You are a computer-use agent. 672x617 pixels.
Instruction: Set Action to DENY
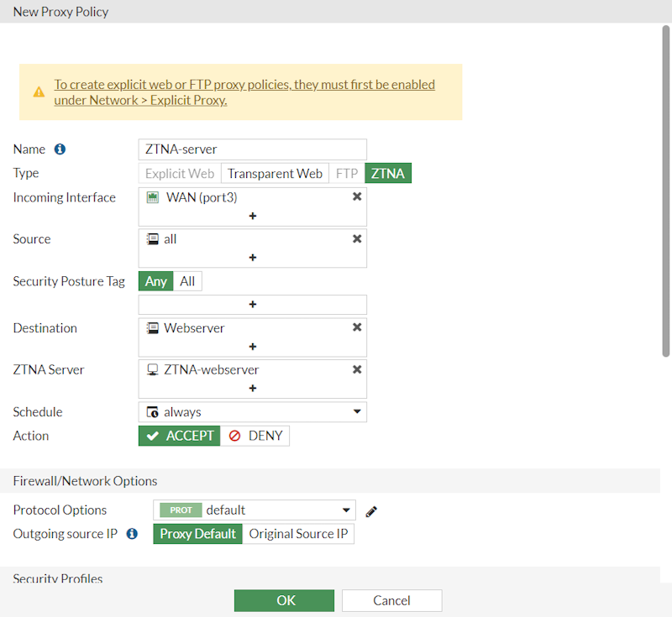pyautogui.click(x=255, y=436)
